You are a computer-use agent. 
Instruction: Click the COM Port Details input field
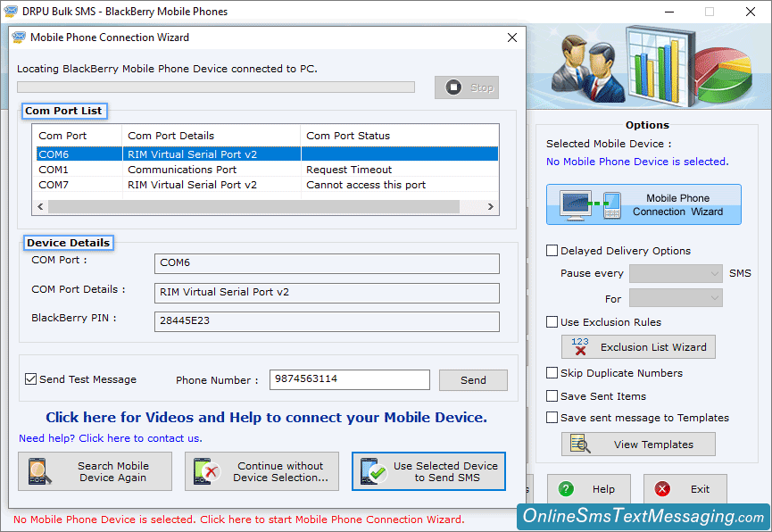327,293
